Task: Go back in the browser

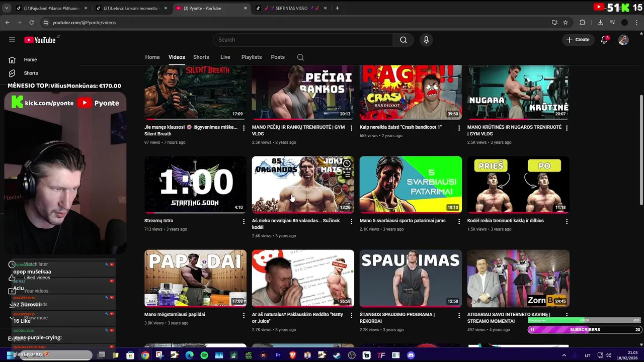Action: [7, 22]
